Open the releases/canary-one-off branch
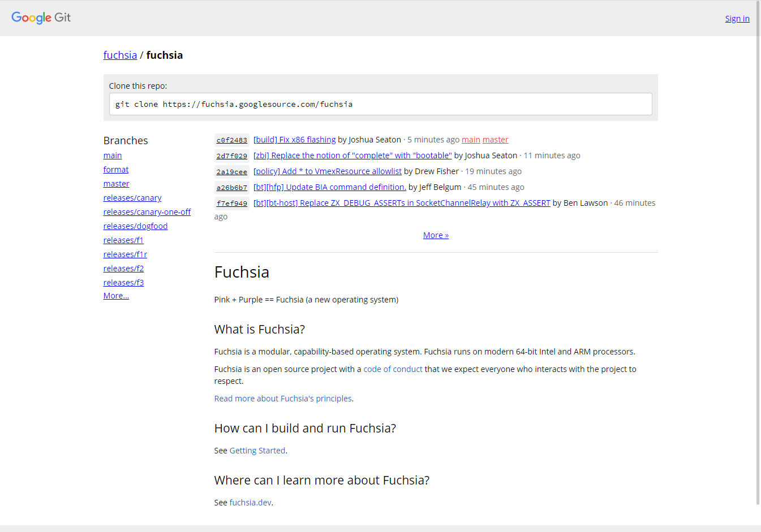 point(147,212)
